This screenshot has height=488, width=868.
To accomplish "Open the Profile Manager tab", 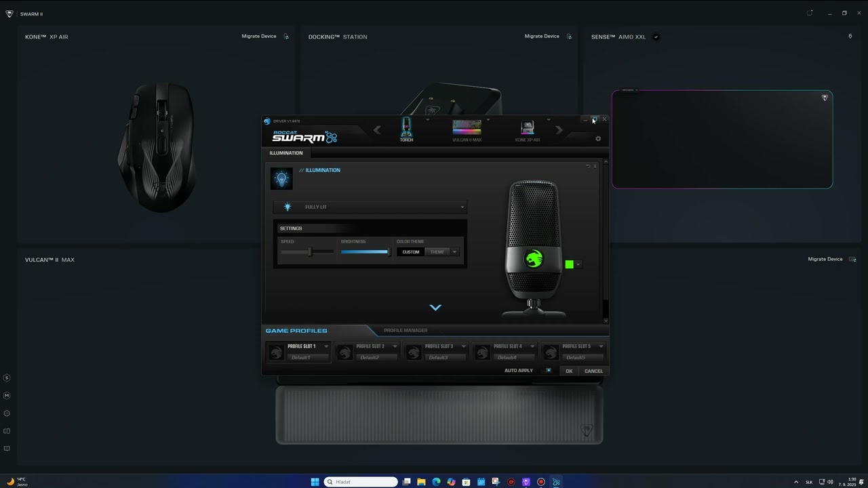I will coord(406,331).
